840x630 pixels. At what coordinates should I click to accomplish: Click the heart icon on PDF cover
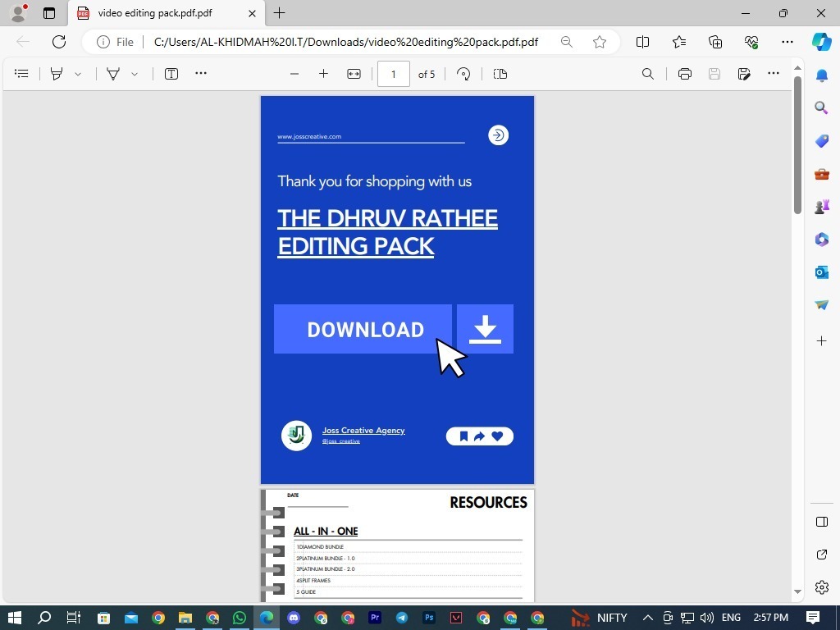(x=497, y=436)
